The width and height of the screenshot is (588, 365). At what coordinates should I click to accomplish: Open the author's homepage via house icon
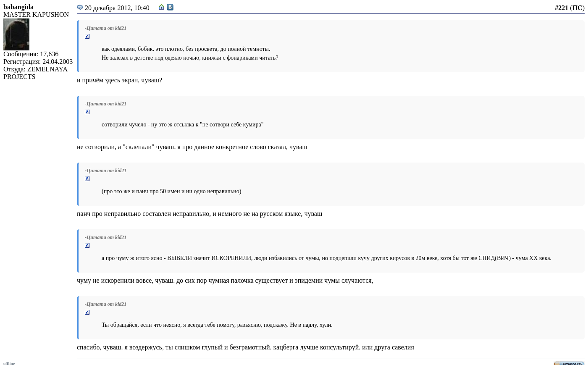point(161,7)
